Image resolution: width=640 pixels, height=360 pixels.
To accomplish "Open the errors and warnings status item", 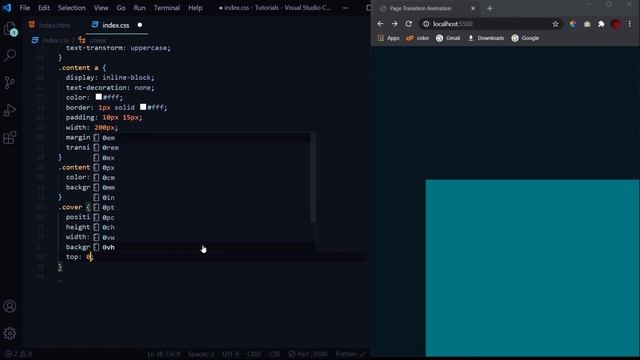I will coord(18,354).
